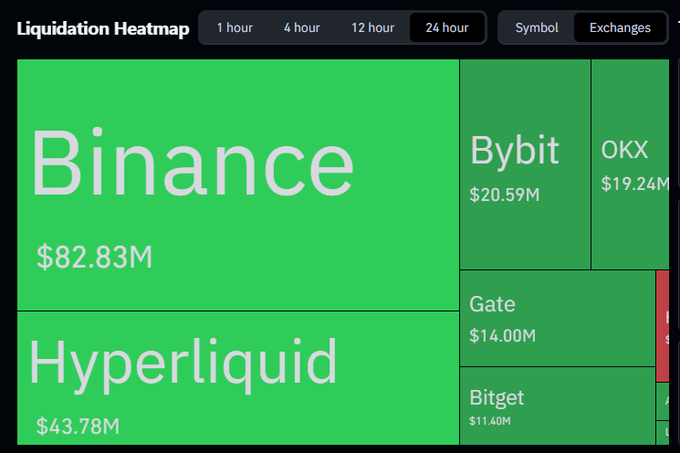
Task: Click the $11.40M Bitget value
Action: 490,421
